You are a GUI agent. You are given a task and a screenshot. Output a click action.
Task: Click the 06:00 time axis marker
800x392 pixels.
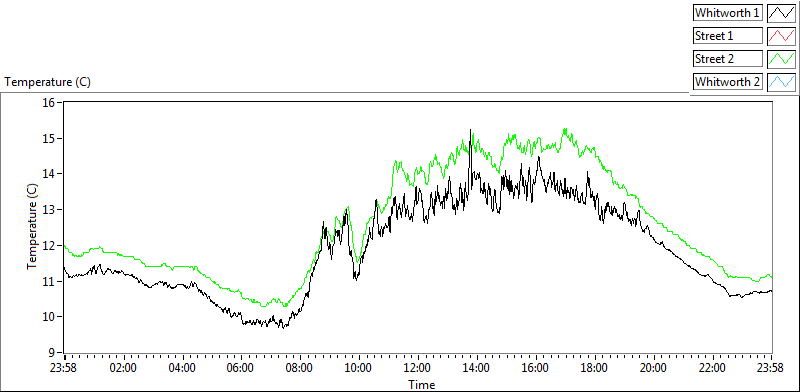tap(241, 368)
